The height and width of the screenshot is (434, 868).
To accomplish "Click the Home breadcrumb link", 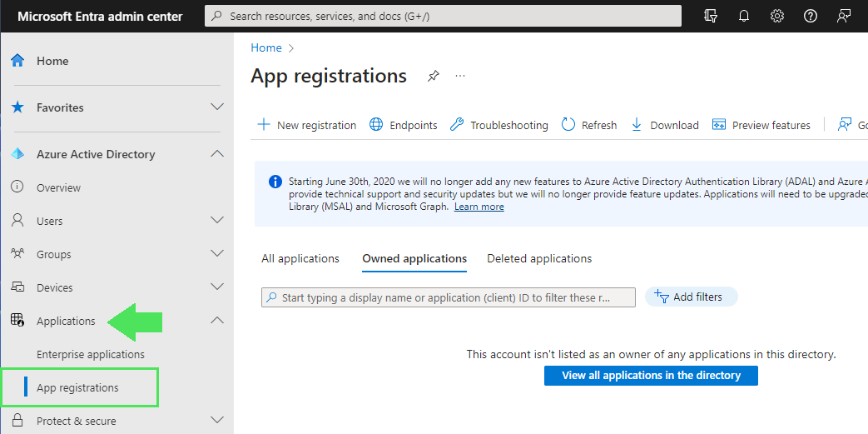I will pos(266,47).
